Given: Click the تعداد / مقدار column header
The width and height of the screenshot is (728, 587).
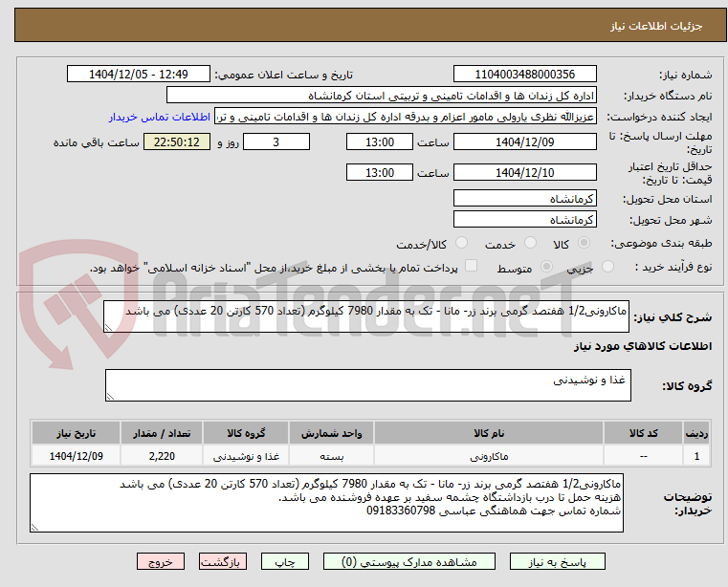Looking at the screenshot, I should tap(162, 433).
